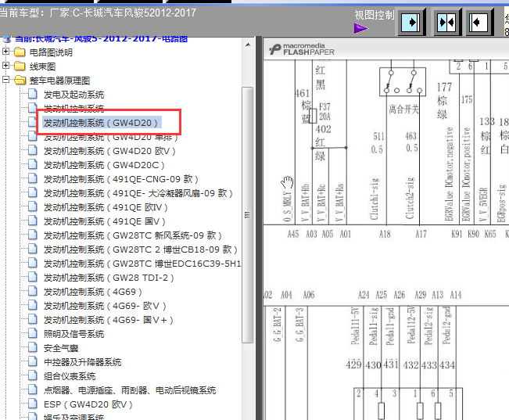This screenshot has height=420, width=509.
Task: Click document icon beside ESP（GW4D20 欧V）
Action: [33, 404]
